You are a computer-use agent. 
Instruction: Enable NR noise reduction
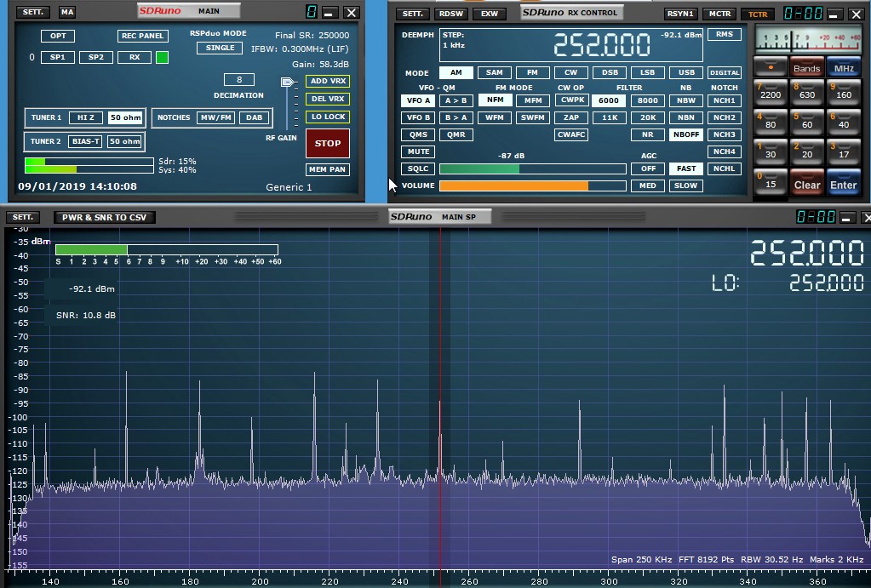pyautogui.click(x=648, y=134)
